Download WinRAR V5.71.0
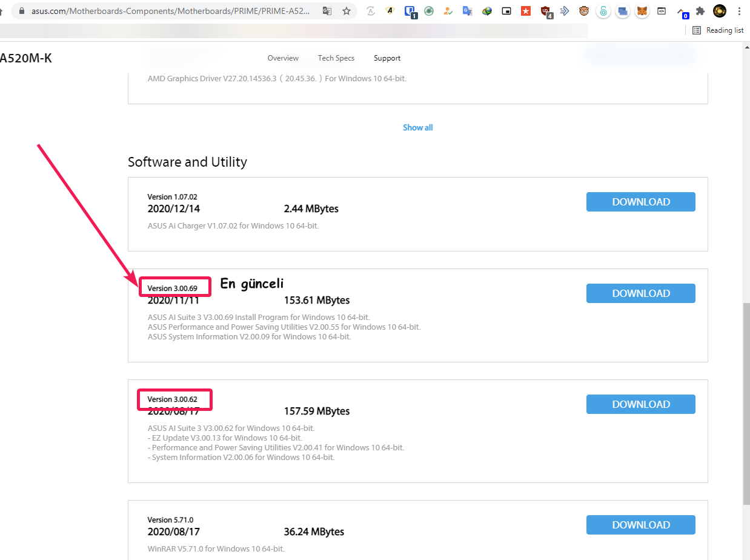 pyautogui.click(x=641, y=525)
